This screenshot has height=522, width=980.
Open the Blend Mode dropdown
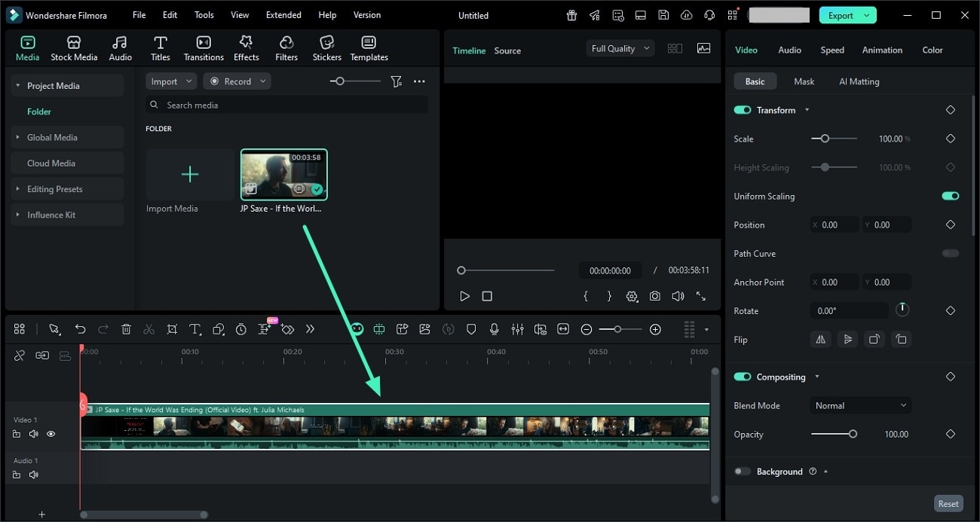point(860,405)
